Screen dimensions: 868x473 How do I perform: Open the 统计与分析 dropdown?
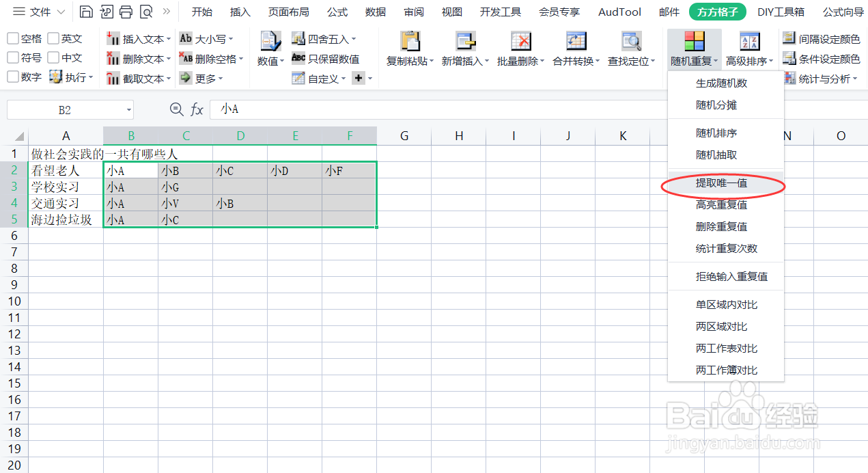tap(820, 79)
